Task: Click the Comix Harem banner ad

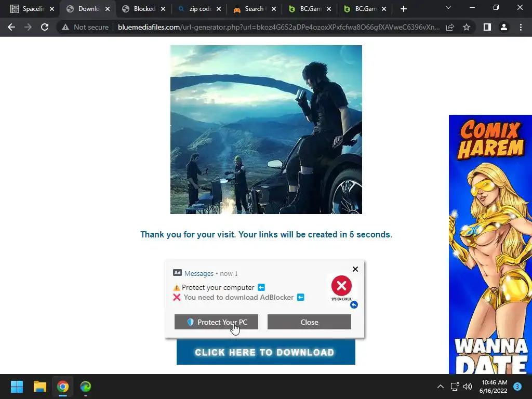Action: pyautogui.click(x=490, y=244)
